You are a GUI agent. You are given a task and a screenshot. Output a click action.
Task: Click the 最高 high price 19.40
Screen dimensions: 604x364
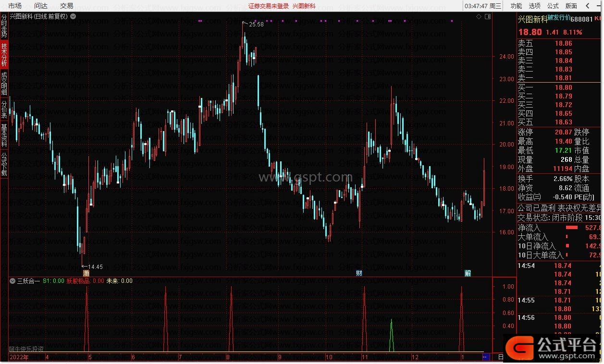[563, 141]
